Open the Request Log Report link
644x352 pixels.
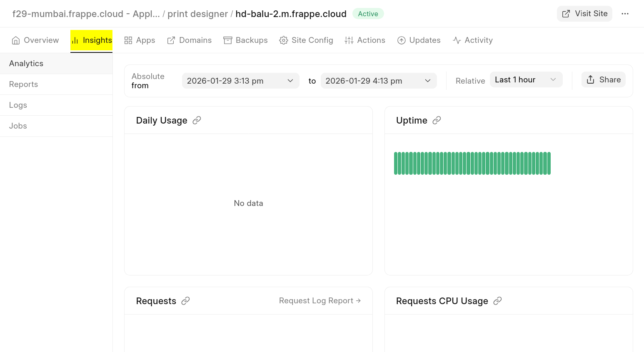[x=320, y=301]
